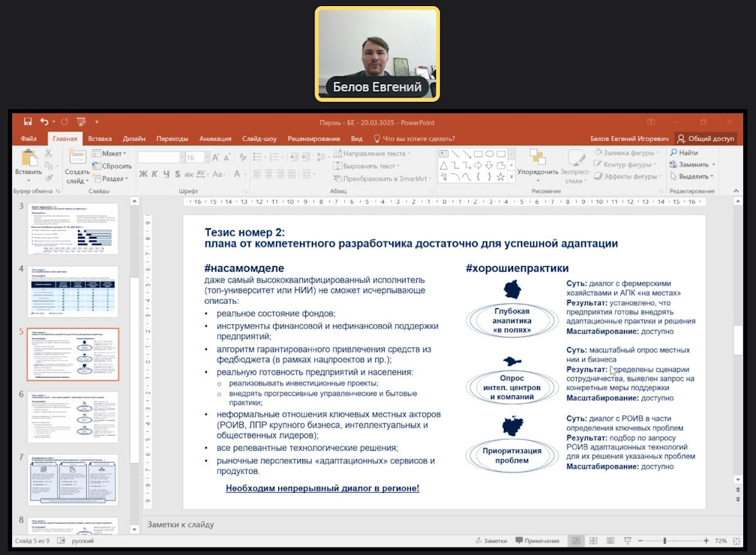Open Экспресс-стили quick styles
756x555 pixels.
[576, 166]
